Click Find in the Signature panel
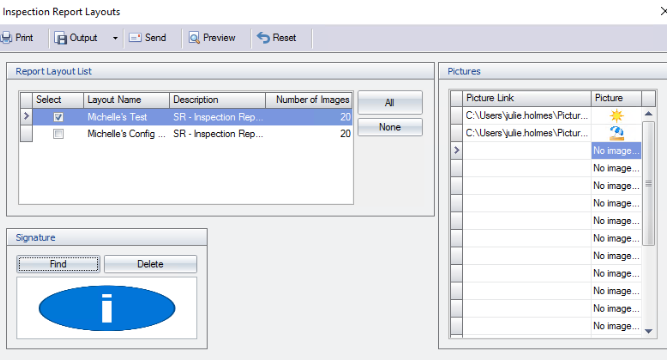The image size is (667, 360). [x=58, y=264]
